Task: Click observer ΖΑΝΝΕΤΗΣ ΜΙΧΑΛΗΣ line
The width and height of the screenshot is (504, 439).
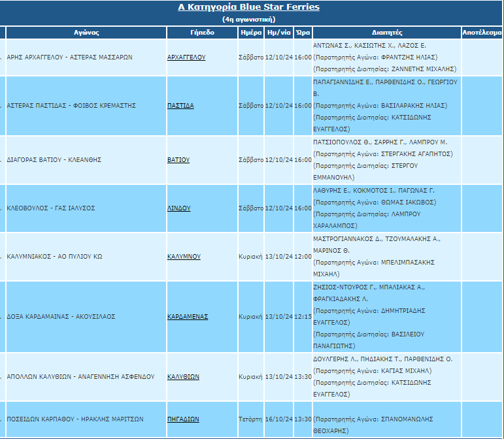Action: click(x=385, y=69)
